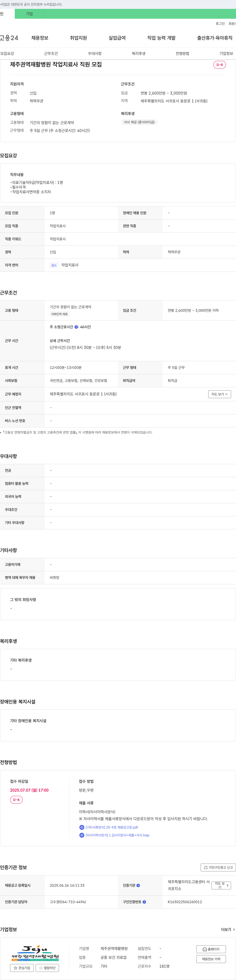Jump to 복리후생 section tab
236x980 pixels.
pos(139,53)
